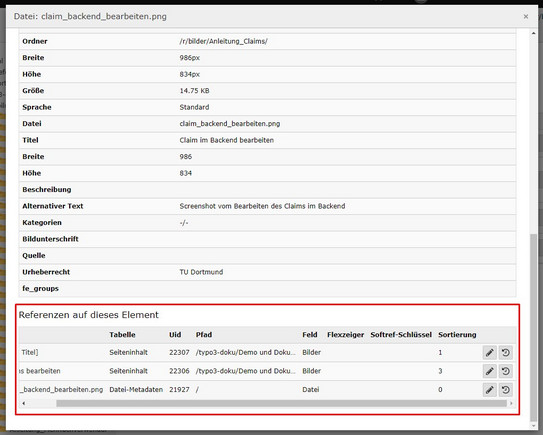Click the Feld column header

click(310, 335)
